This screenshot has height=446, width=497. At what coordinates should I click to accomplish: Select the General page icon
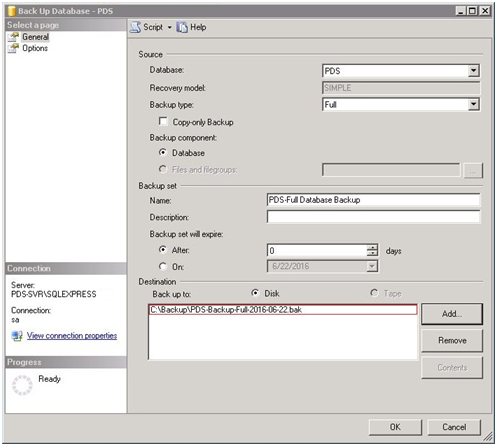click(13, 37)
